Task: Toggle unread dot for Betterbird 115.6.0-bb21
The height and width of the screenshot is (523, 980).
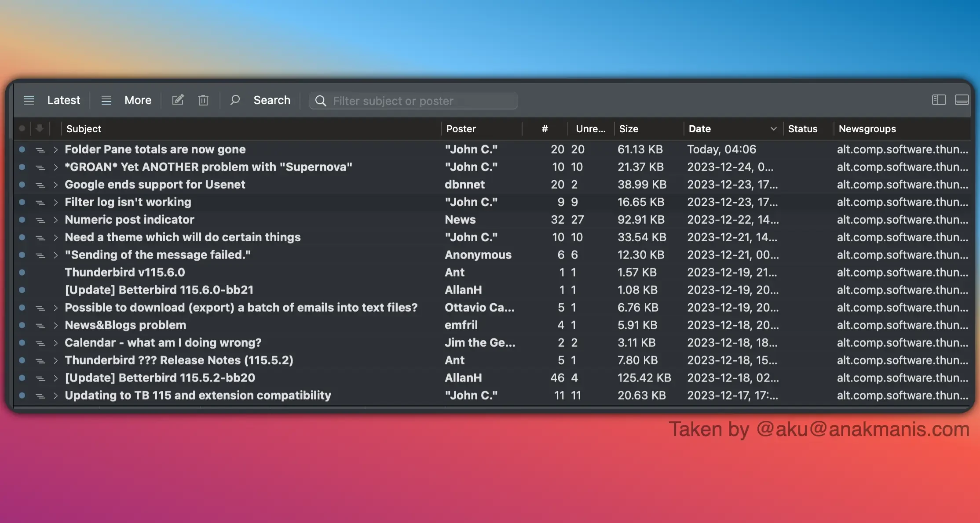Action: point(22,290)
